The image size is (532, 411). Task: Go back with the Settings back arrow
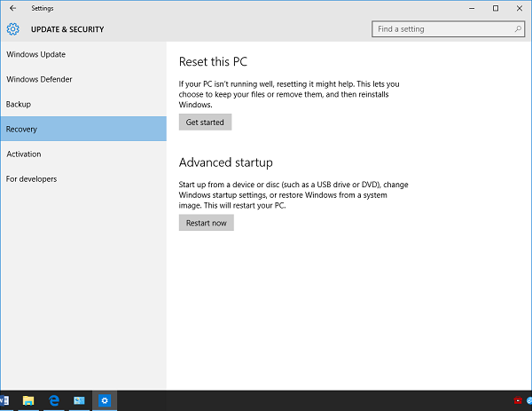13,8
